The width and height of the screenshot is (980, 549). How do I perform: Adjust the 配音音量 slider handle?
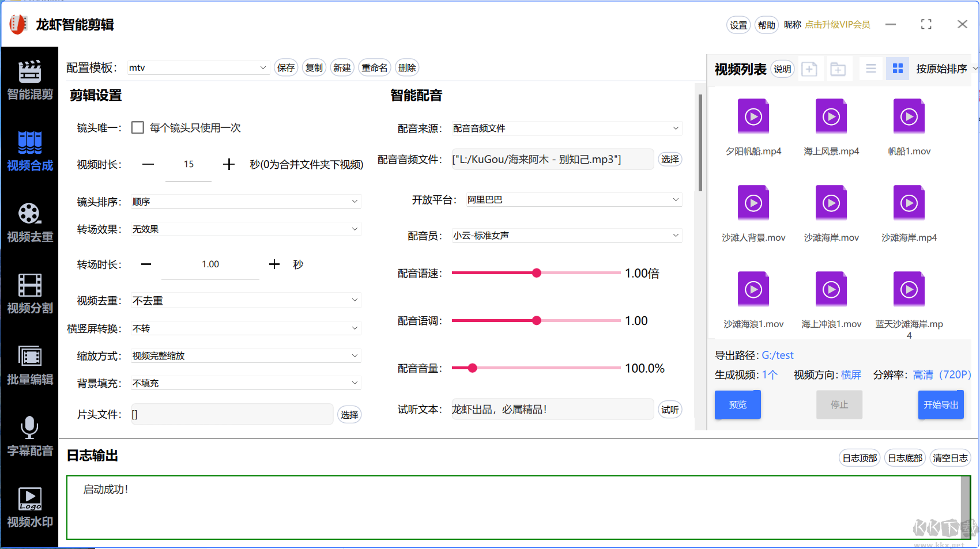point(472,368)
